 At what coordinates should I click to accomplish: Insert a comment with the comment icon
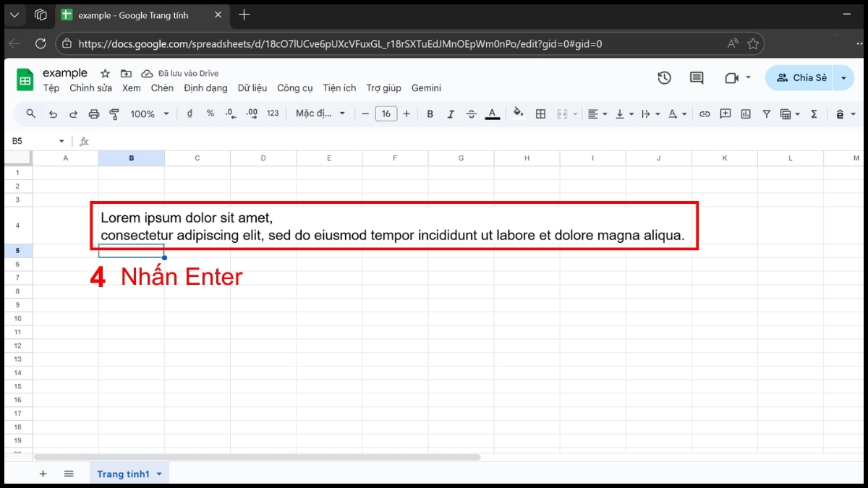pyautogui.click(x=725, y=114)
